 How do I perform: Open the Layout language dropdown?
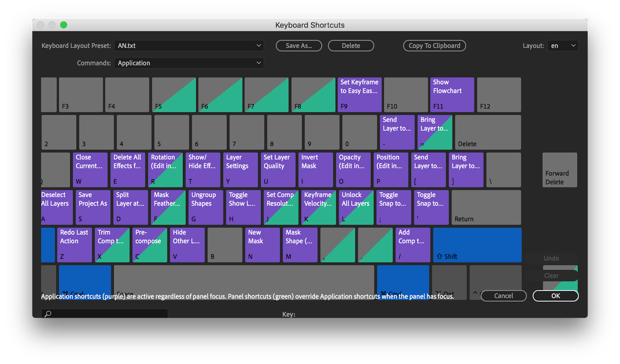click(x=563, y=46)
